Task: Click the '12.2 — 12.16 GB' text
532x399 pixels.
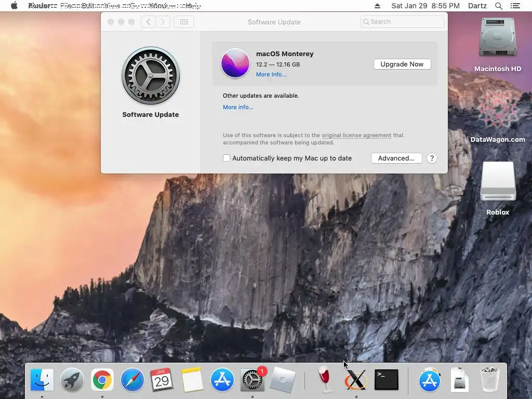Action: pyautogui.click(x=278, y=64)
